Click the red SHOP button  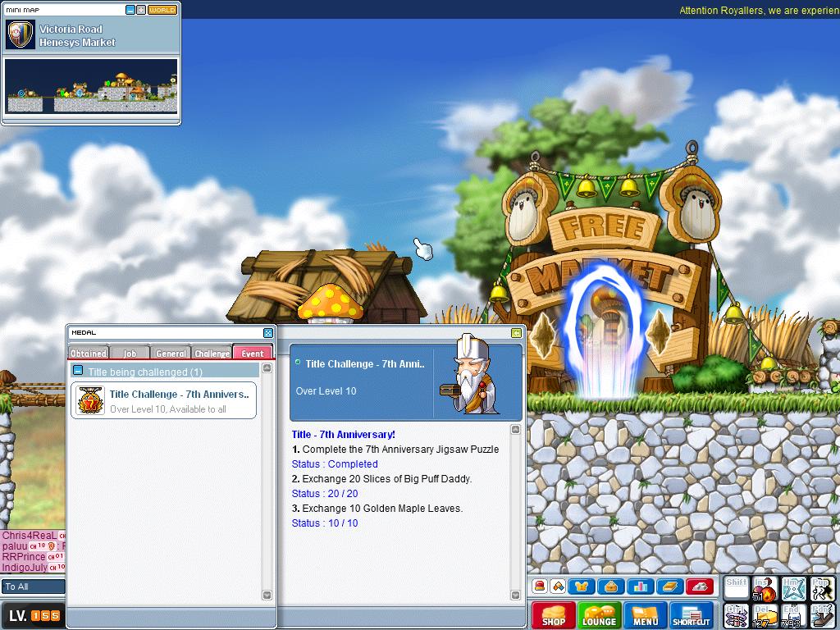click(554, 615)
